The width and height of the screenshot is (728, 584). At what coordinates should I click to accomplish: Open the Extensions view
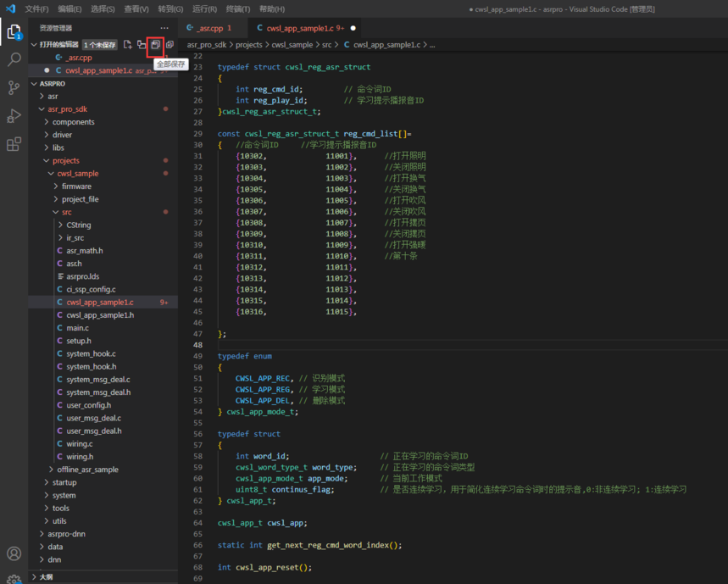(x=14, y=144)
